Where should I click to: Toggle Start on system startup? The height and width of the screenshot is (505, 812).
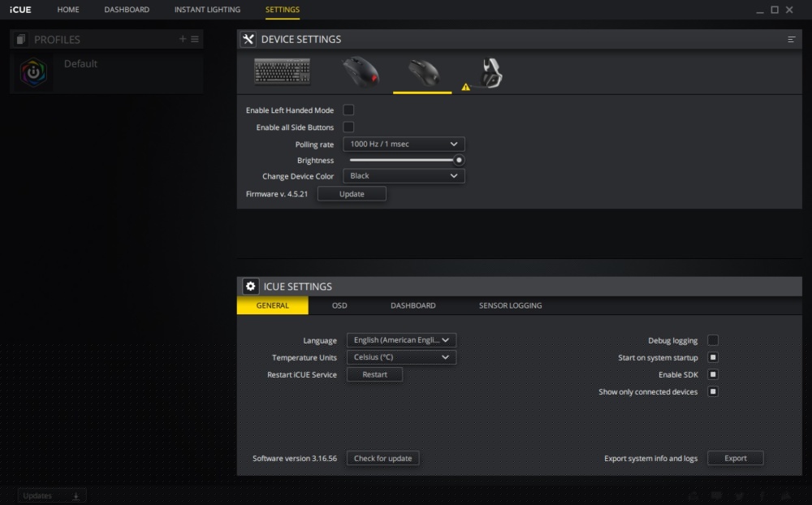(x=713, y=357)
